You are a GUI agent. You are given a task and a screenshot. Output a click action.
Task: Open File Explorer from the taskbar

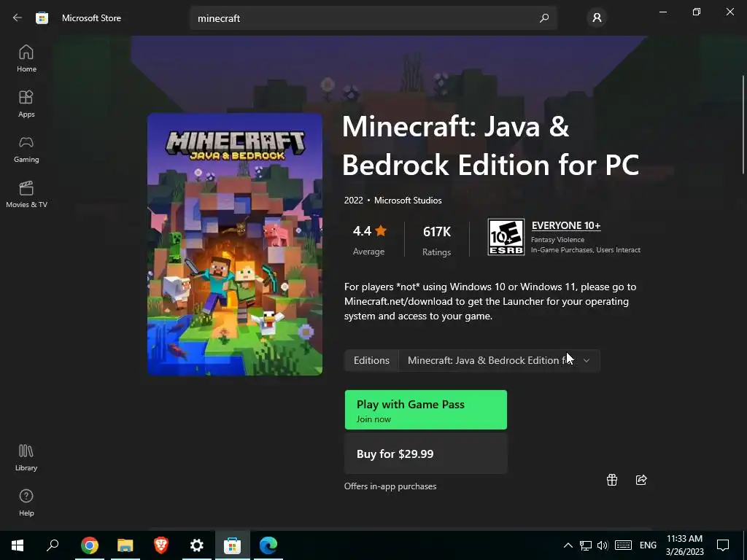pyautogui.click(x=125, y=545)
